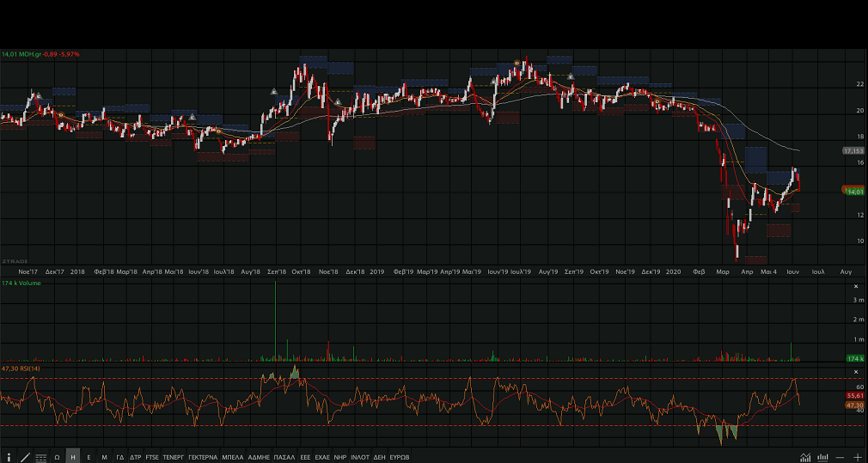Select the monthly M timeframe
Viewport: 868px width, 463px height.
tap(104, 457)
